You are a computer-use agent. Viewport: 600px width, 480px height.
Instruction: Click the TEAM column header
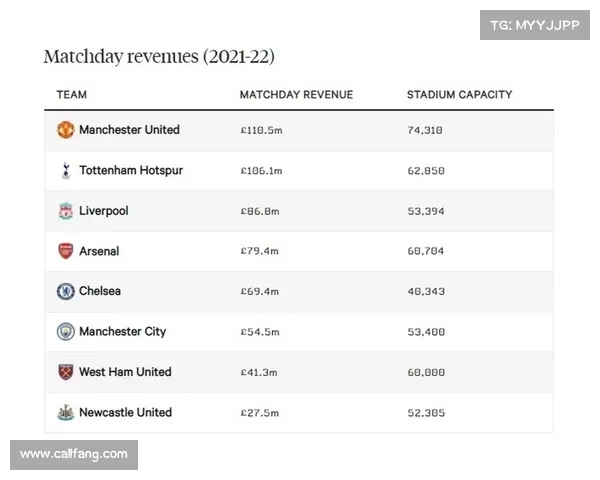pyautogui.click(x=72, y=95)
